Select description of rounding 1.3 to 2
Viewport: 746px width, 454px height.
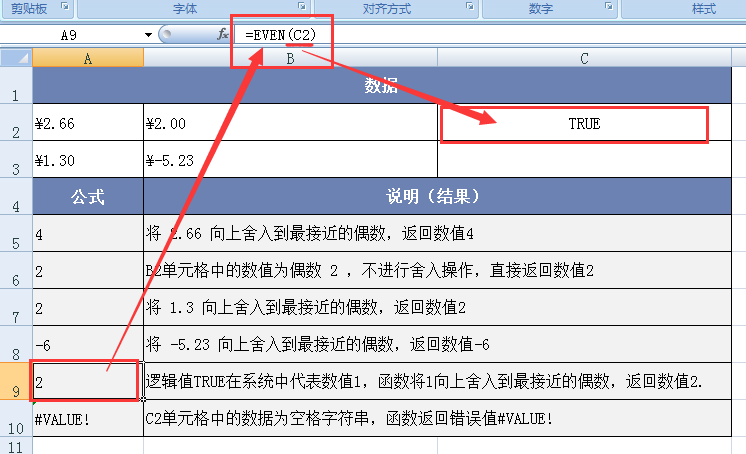[x=437, y=308]
